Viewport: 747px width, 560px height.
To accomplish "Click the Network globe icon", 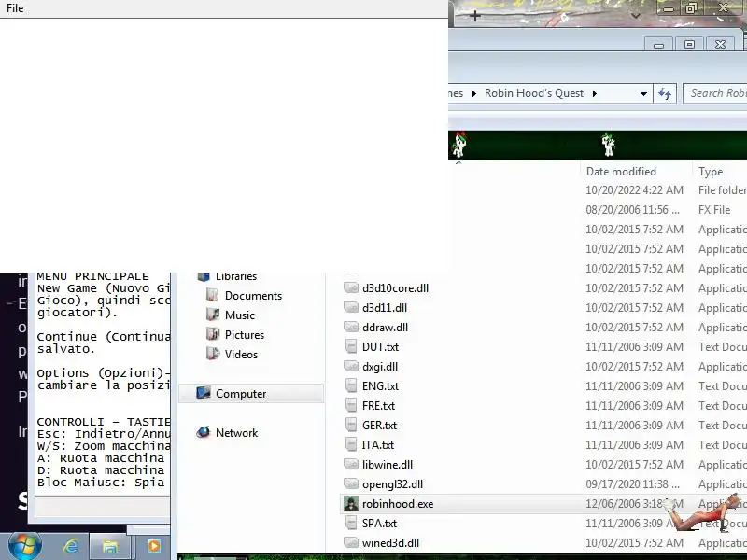I will (203, 432).
